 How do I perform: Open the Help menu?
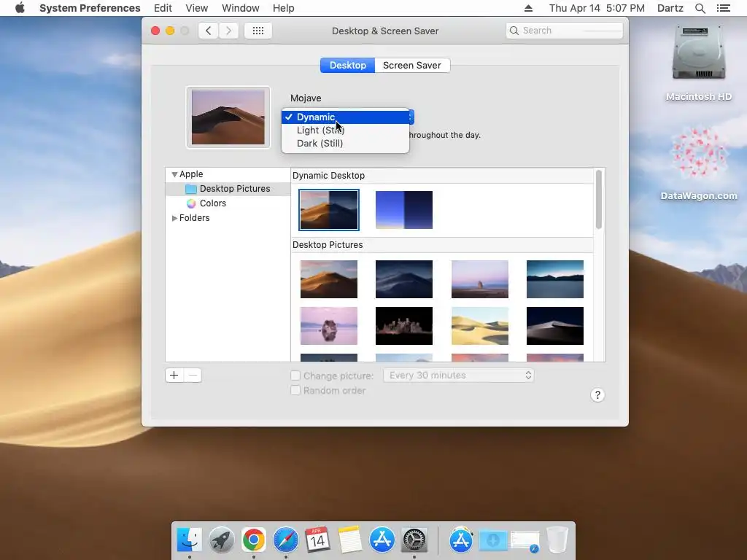point(284,8)
